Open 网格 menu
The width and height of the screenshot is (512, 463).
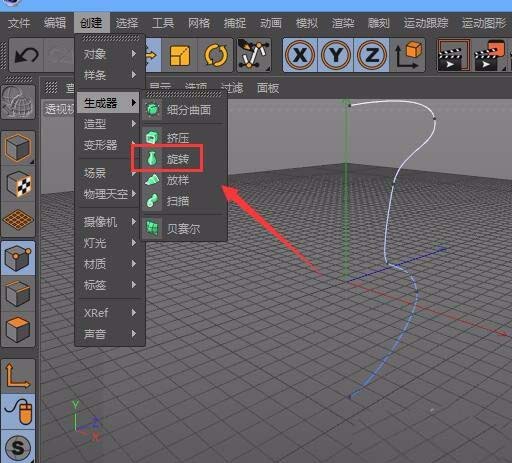(x=199, y=23)
